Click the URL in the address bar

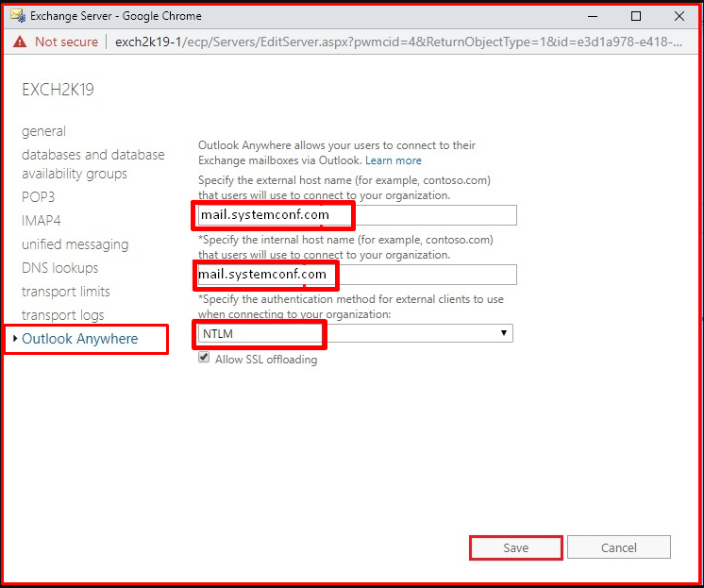[398, 42]
